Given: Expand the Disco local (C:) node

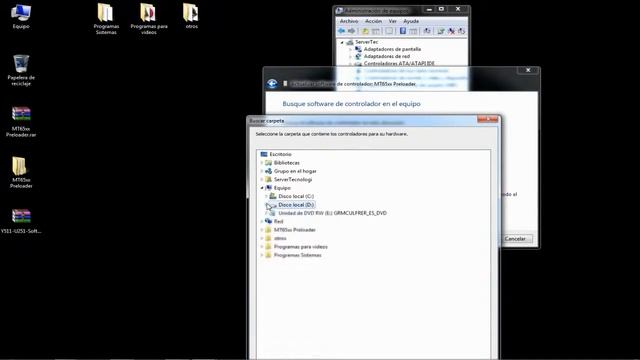Looking at the screenshot, I should click(x=266, y=196).
